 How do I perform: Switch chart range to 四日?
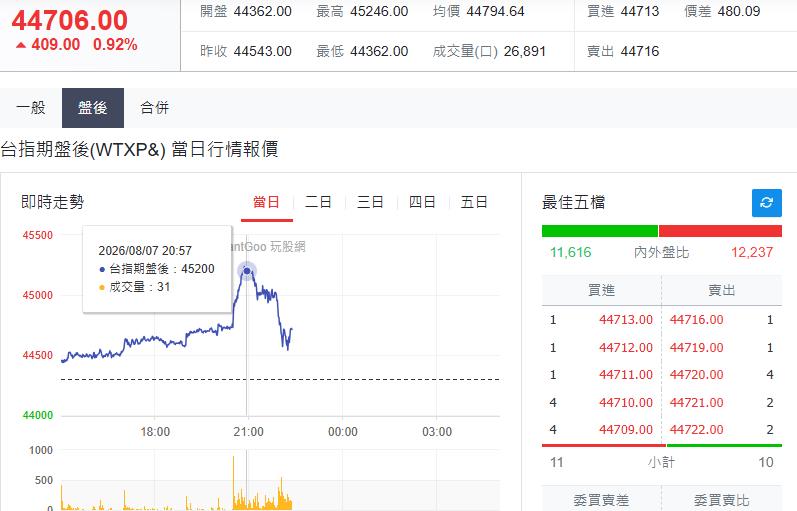[x=422, y=202]
